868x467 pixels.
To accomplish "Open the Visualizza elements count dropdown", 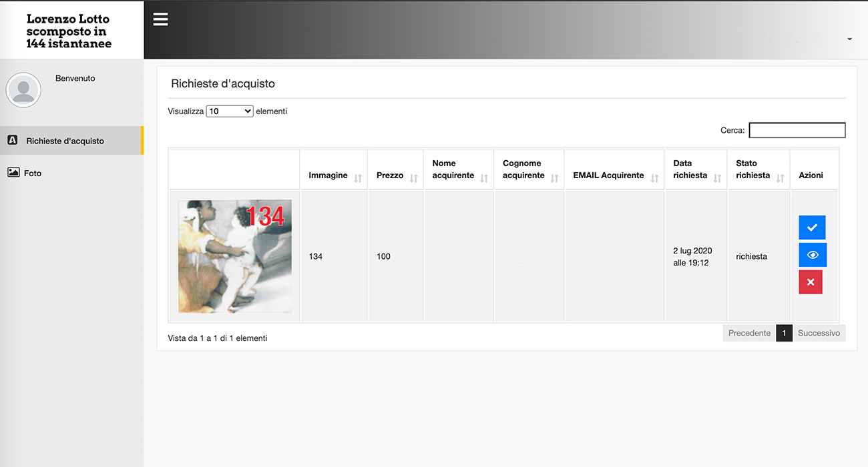I will (230, 111).
